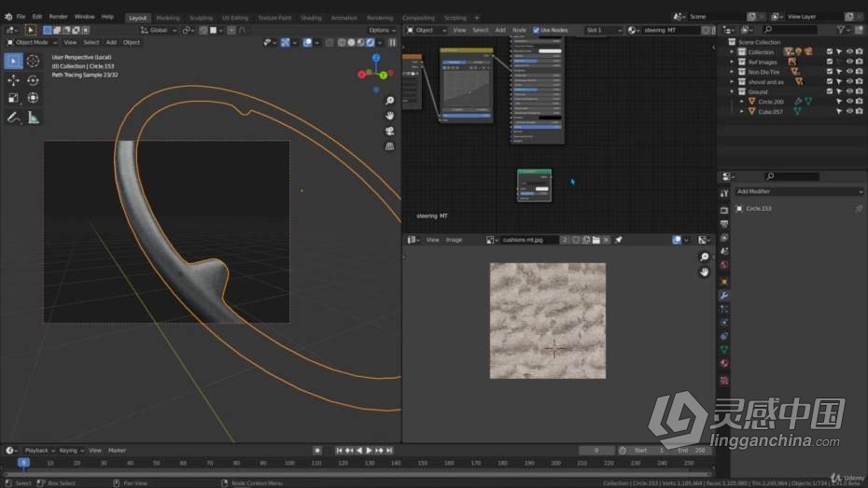Image resolution: width=868 pixels, height=488 pixels.
Task: Open image file with folder icon
Action: [x=596, y=240]
